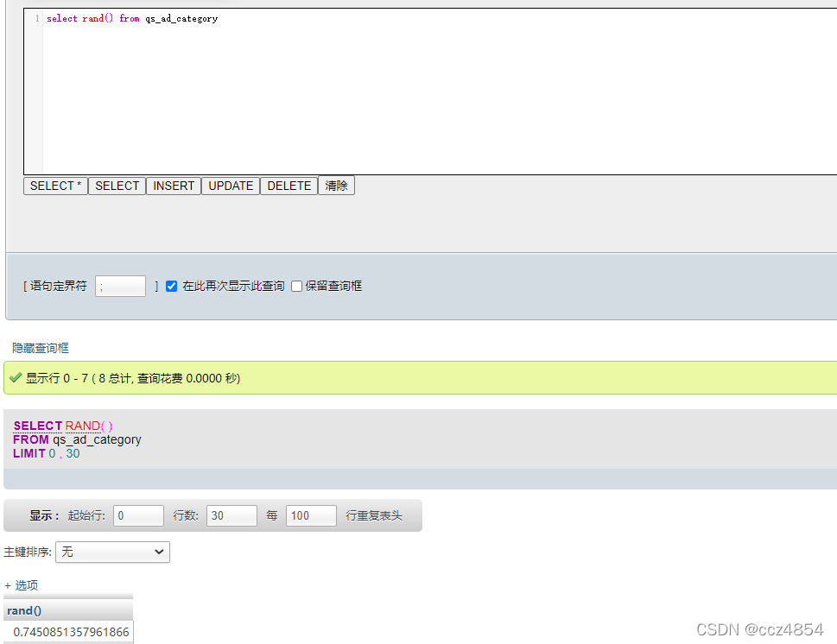The image size is (837, 644).
Task: Click the 起始行 start row field
Action: tap(138, 515)
